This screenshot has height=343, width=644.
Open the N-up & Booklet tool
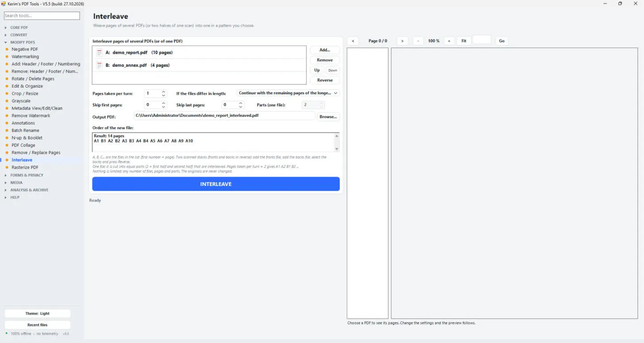pyautogui.click(x=27, y=138)
